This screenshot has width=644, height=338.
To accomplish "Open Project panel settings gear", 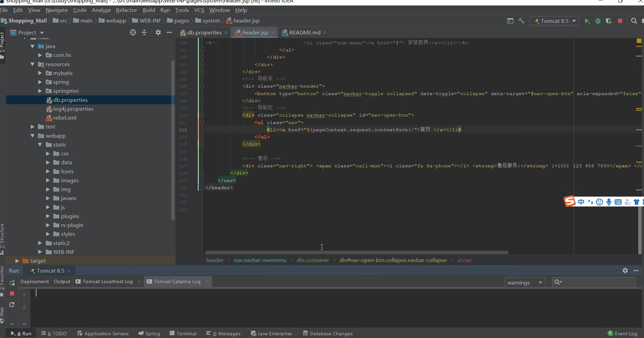I will (x=158, y=32).
